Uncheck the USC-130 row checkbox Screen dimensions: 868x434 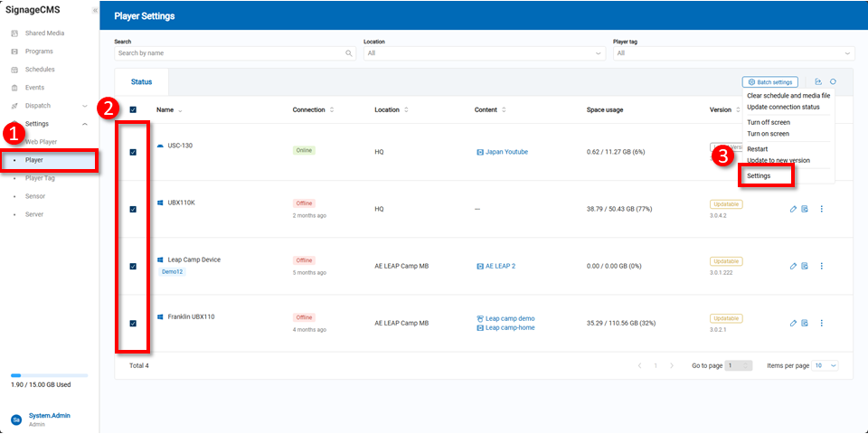(134, 152)
